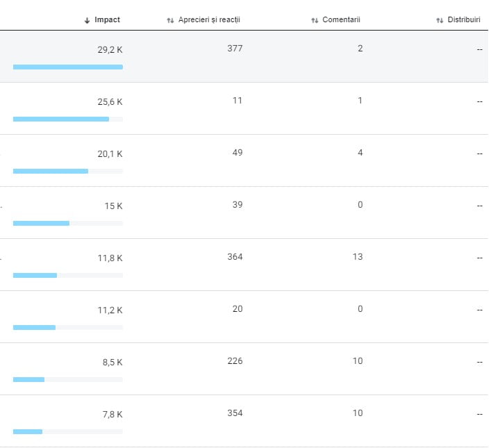Screen dimensions: 502x448
Task: Click the impact bar under 29,2 K
Action: click(x=67, y=67)
